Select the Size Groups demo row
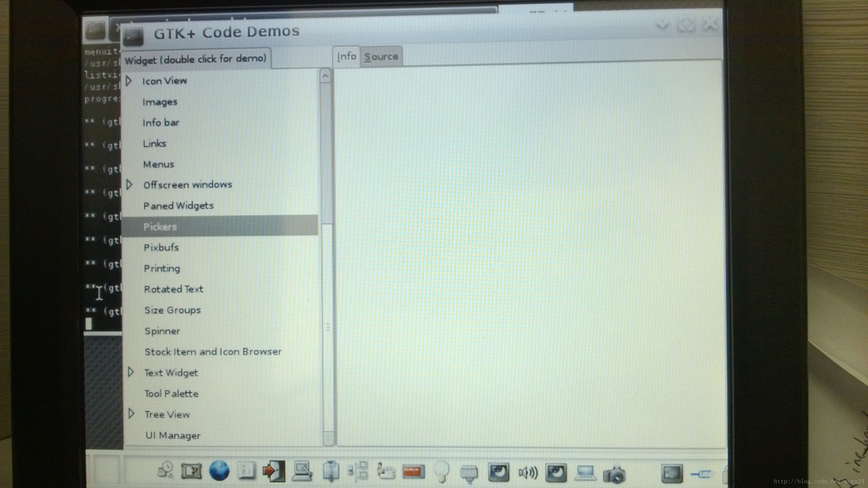 click(x=221, y=310)
